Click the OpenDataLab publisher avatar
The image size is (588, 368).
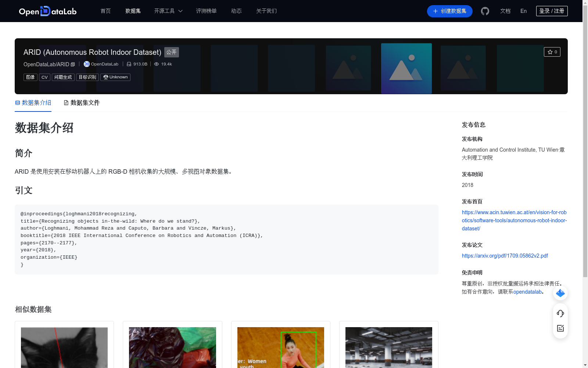coord(87,64)
